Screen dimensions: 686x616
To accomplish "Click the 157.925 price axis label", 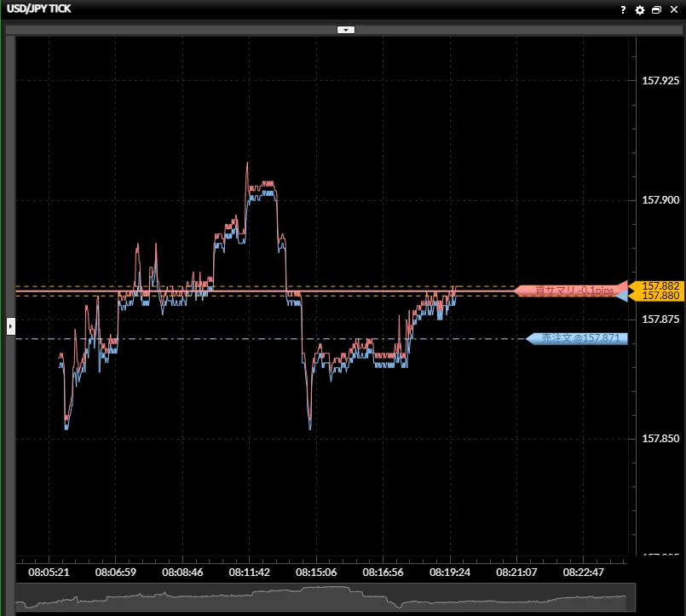I will pyautogui.click(x=660, y=80).
